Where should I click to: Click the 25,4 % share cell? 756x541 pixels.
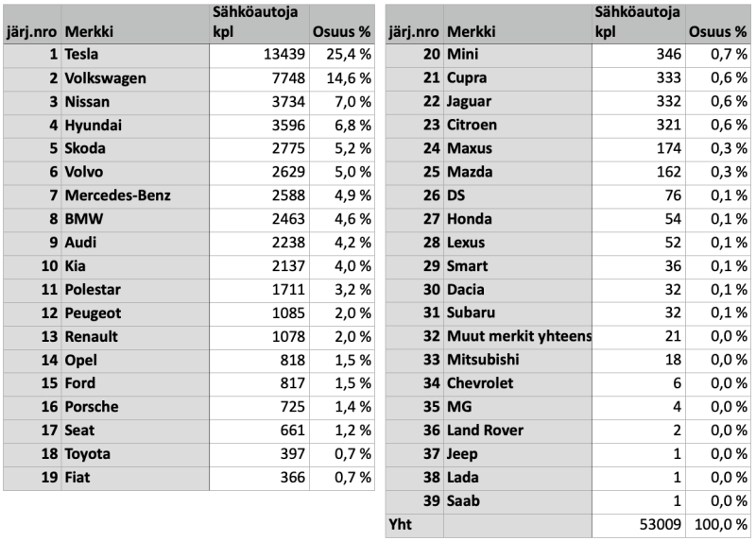click(x=342, y=55)
